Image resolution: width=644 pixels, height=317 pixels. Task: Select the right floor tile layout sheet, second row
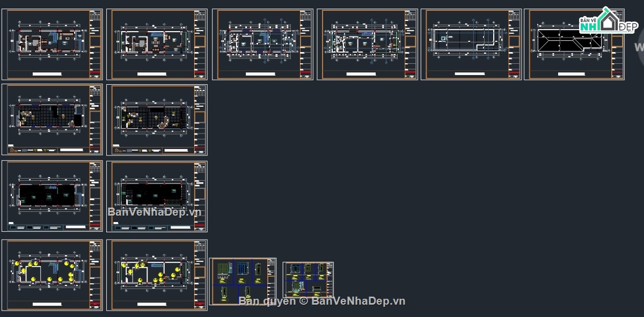tap(157, 120)
